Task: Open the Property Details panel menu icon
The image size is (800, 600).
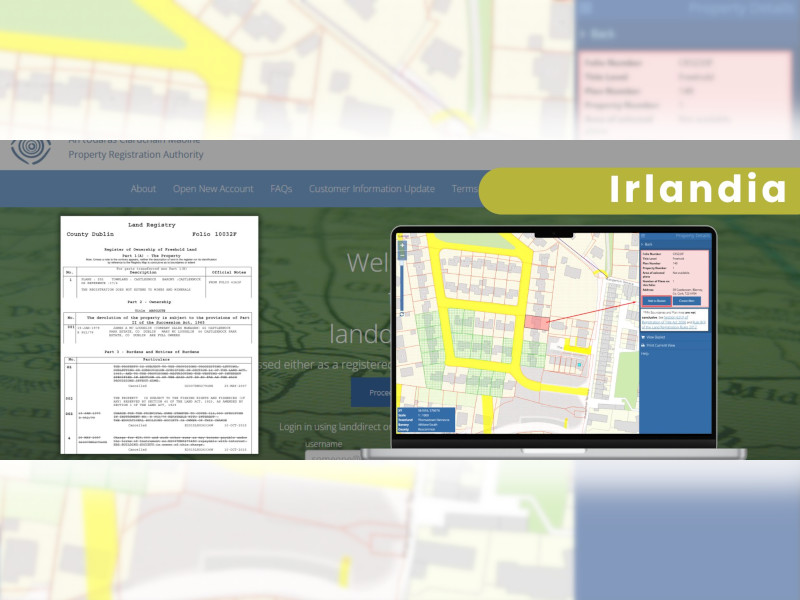Action: [x=643, y=236]
